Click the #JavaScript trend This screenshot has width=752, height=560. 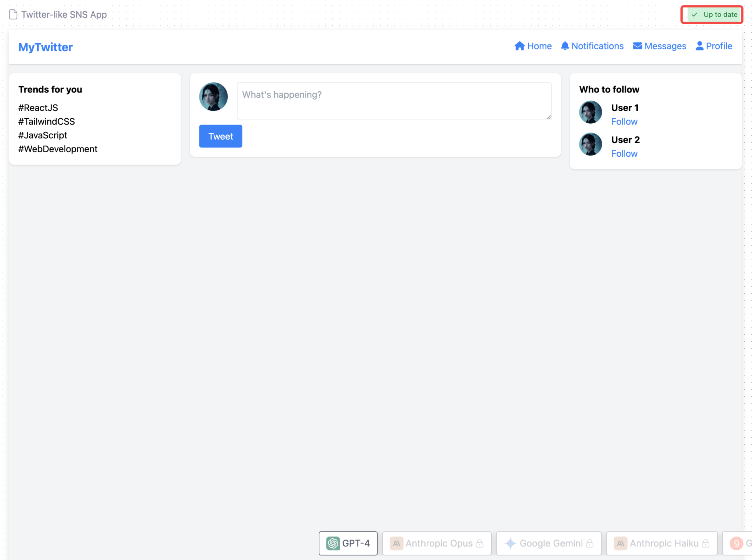(43, 135)
